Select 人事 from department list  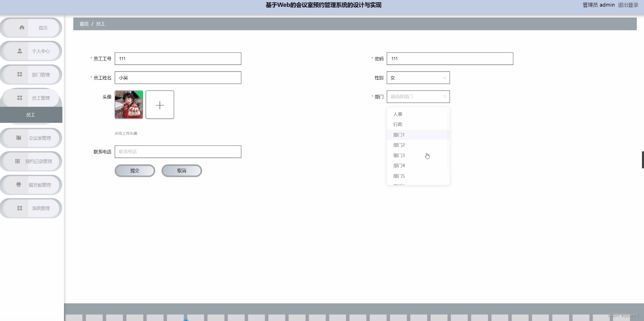[398, 114]
